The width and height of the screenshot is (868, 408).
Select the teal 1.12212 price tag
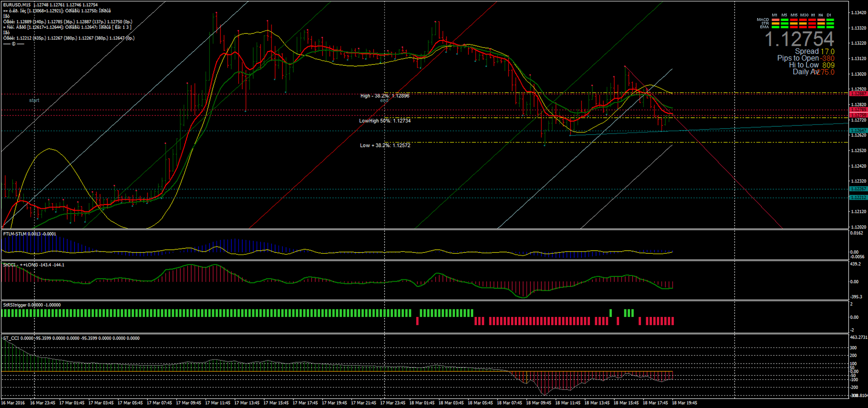(858, 197)
